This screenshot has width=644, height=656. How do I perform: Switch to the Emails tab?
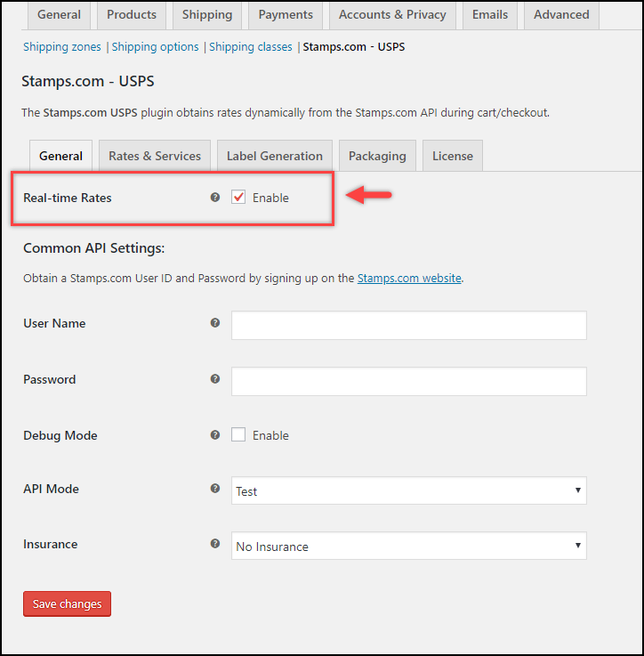pos(490,15)
